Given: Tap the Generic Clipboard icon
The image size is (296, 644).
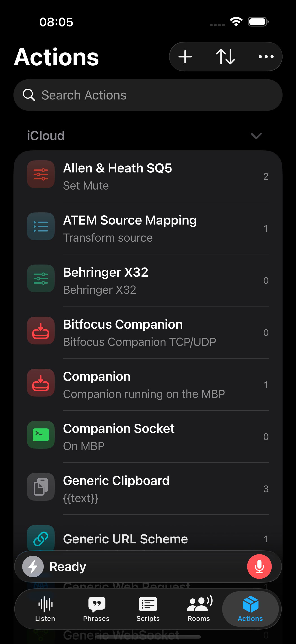Looking at the screenshot, I should (x=41, y=487).
